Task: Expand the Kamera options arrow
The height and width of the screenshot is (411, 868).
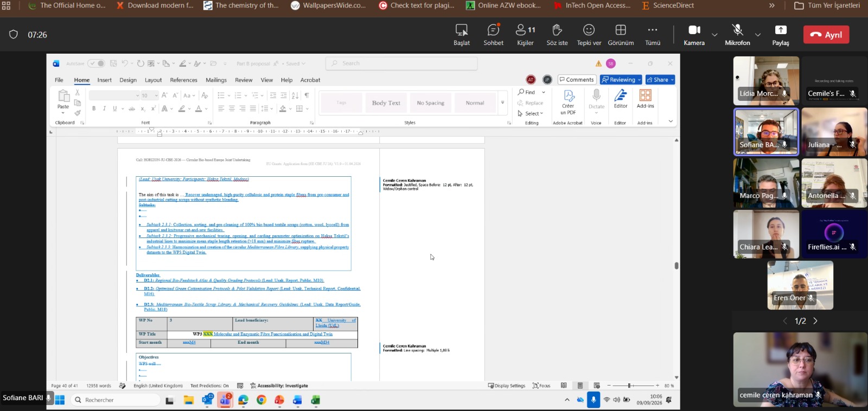Action: pos(714,35)
